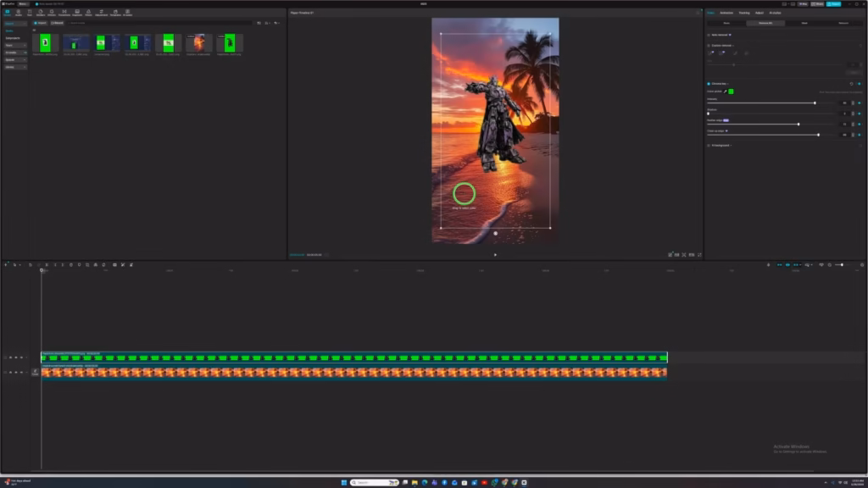Expand the Import dropdown in left sidebar
The height and width of the screenshot is (488, 868).
click(15, 23)
